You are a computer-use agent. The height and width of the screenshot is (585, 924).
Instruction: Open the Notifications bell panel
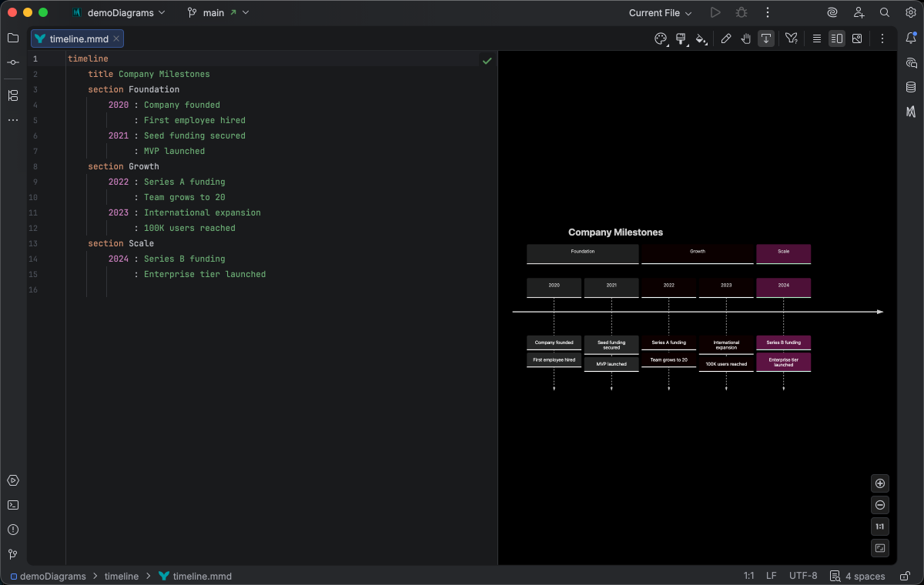[911, 38]
